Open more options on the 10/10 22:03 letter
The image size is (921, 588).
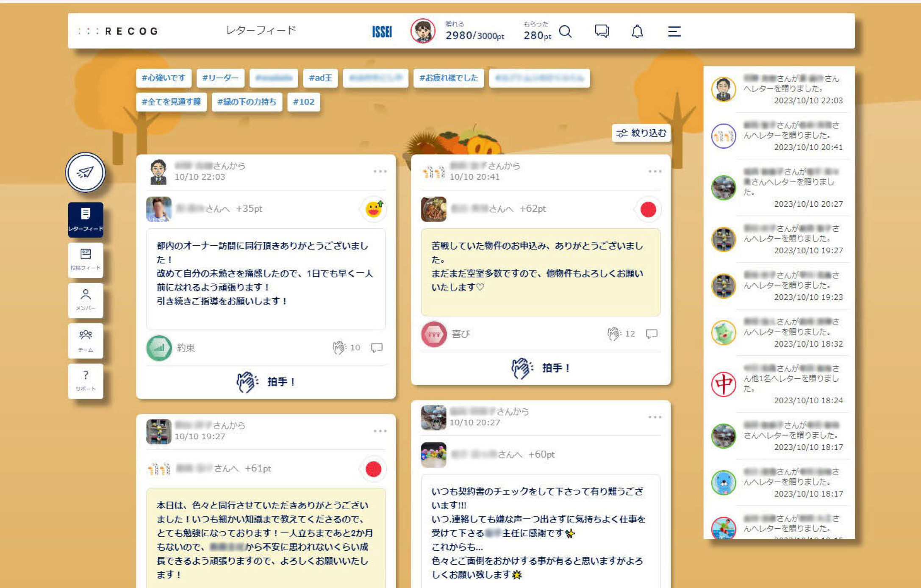coord(380,171)
